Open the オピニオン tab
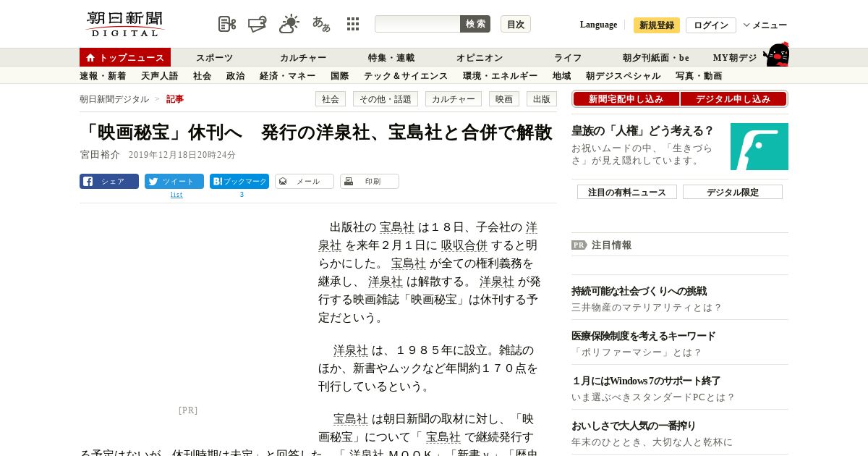 [x=480, y=58]
